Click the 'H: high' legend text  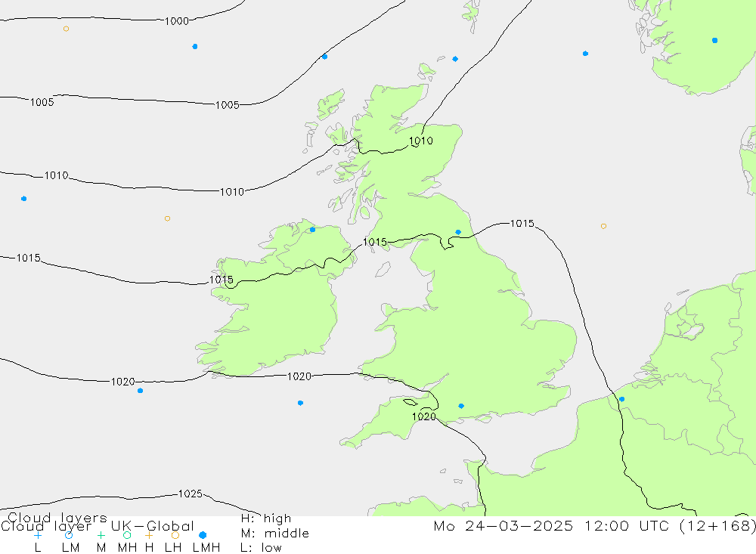point(265,518)
